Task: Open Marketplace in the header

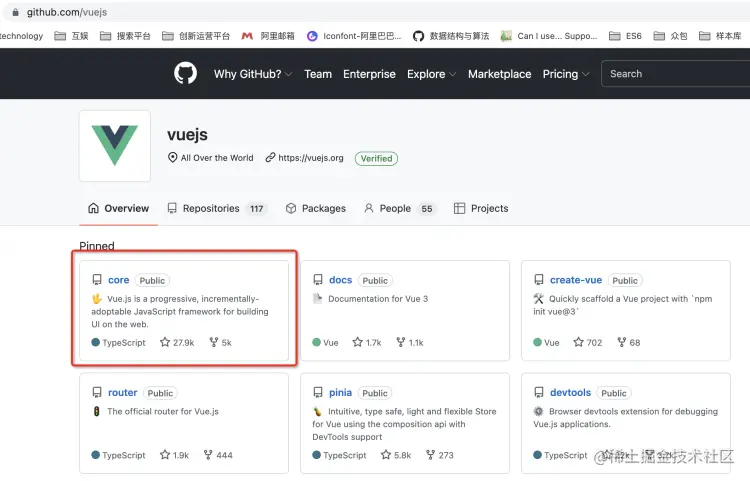Action: (x=499, y=74)
